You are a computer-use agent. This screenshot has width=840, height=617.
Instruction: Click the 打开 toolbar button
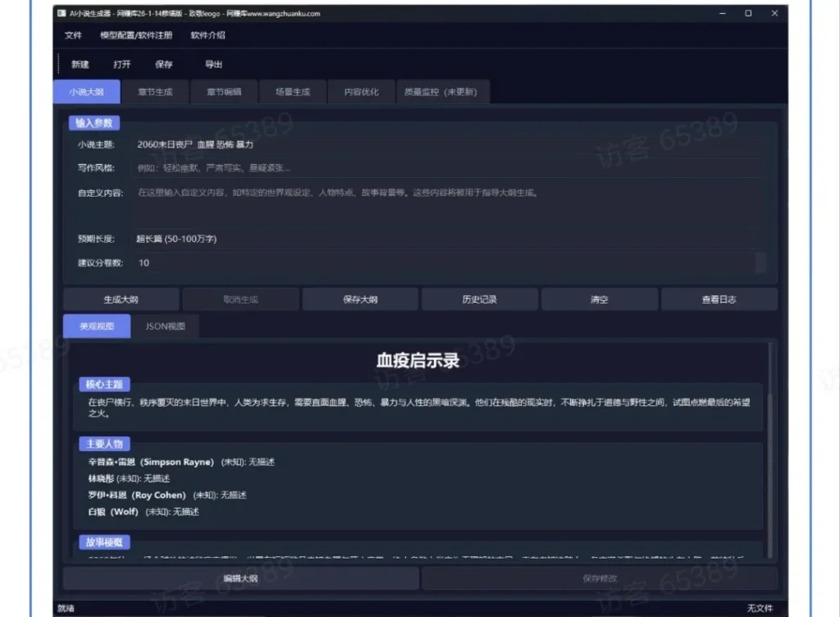pyautogui.click(x=121, y=64)
